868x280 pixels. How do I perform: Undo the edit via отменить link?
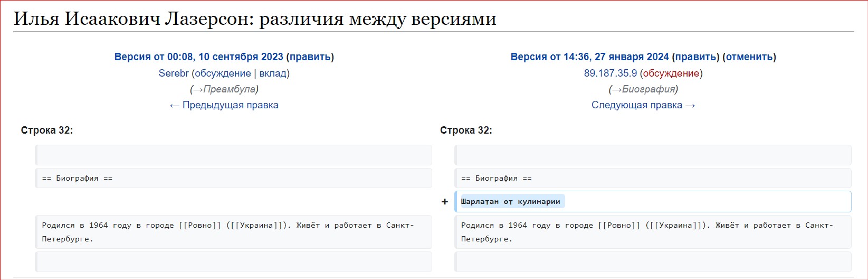[x=749, y=57]
